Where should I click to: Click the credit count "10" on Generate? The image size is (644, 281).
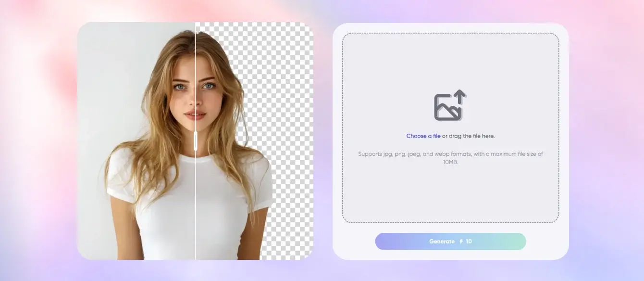(x=469, y=242)
